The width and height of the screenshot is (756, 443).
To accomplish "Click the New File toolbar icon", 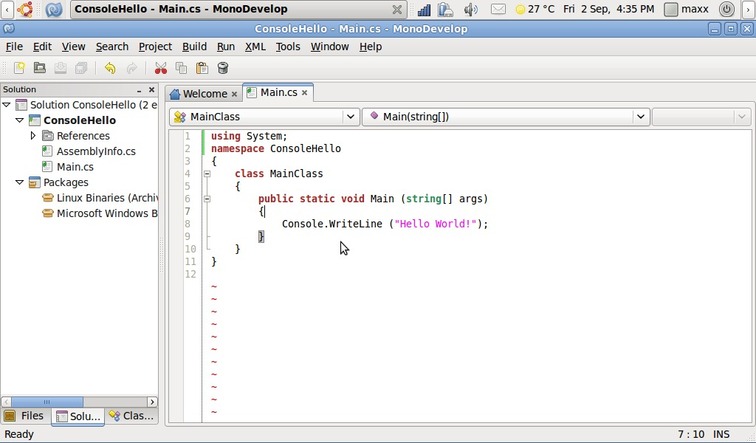I will click(x=19, y=68).
